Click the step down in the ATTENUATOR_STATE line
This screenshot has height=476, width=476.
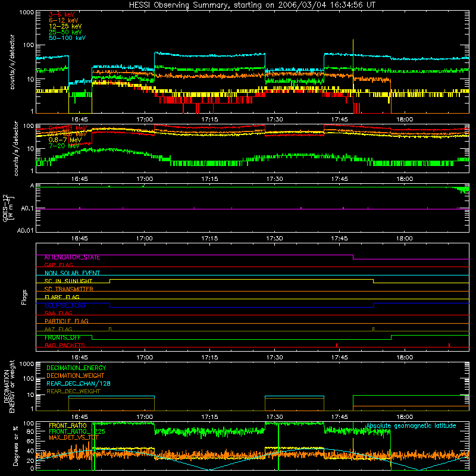(353, 257)
